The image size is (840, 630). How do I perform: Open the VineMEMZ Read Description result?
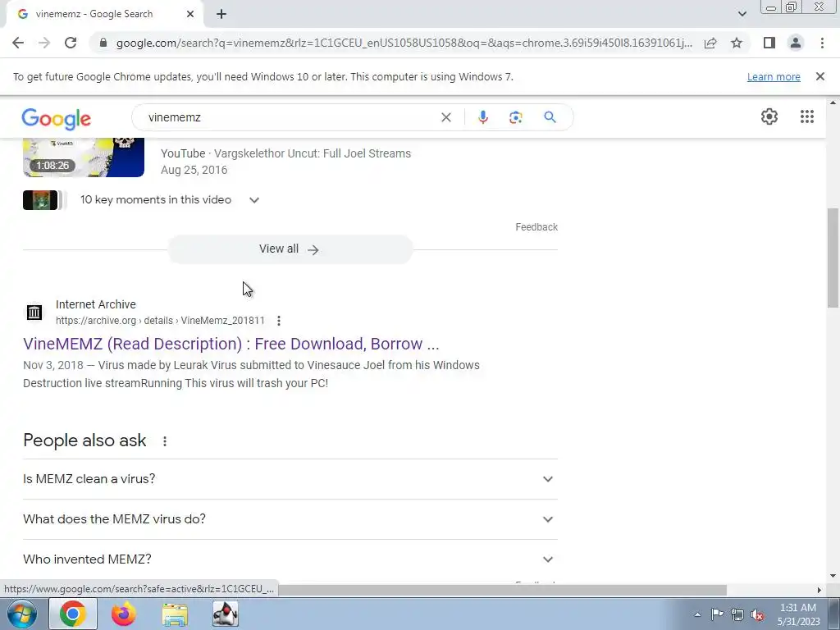pos(231,344)
